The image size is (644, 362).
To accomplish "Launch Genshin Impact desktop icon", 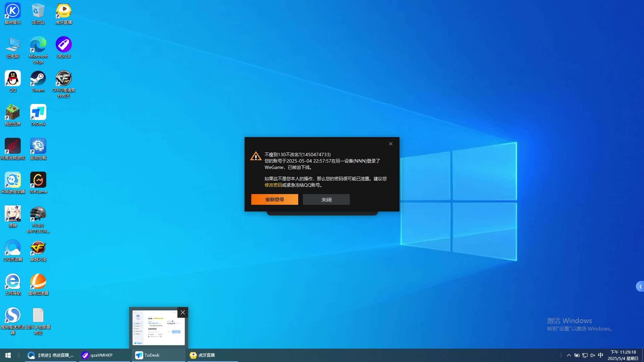I will click(13, 217).
